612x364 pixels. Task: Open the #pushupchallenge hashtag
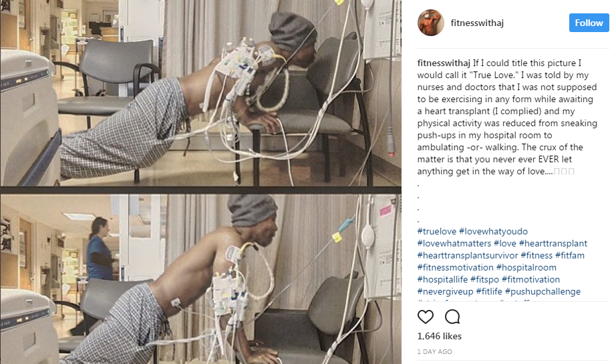coord(543,292)
